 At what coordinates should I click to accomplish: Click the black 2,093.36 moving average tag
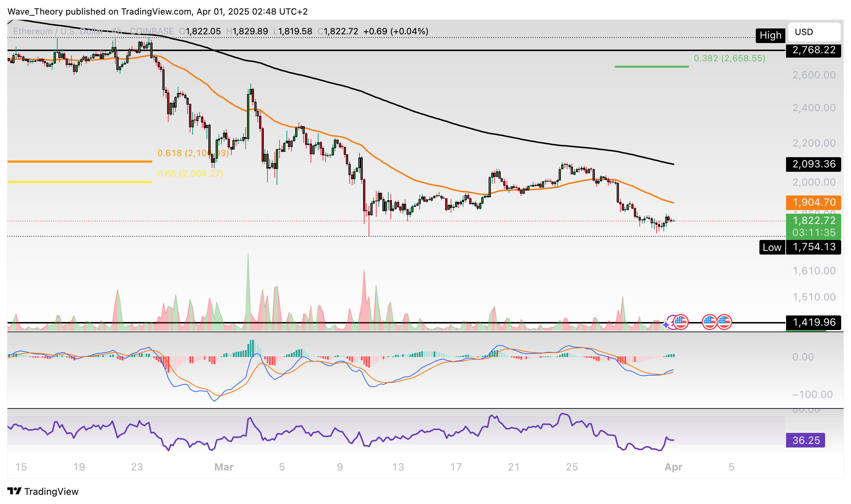tap(813, 164)
